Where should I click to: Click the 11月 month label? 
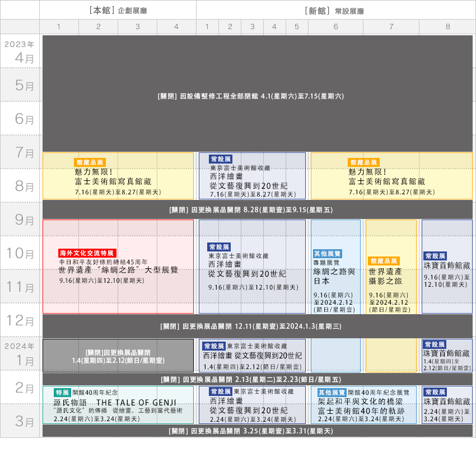pyautogui.click(x=20, y=287)
